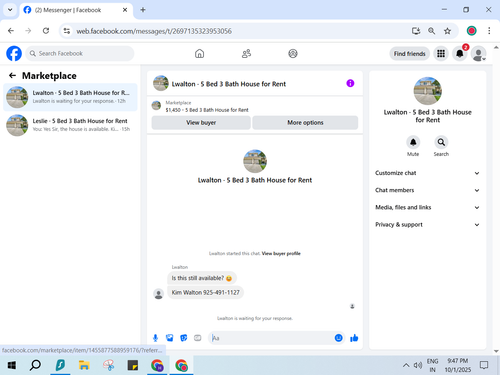This screenshot has width=500, height=375.
Task: Expand Customize chat section
Action: (x=427, y=173)
